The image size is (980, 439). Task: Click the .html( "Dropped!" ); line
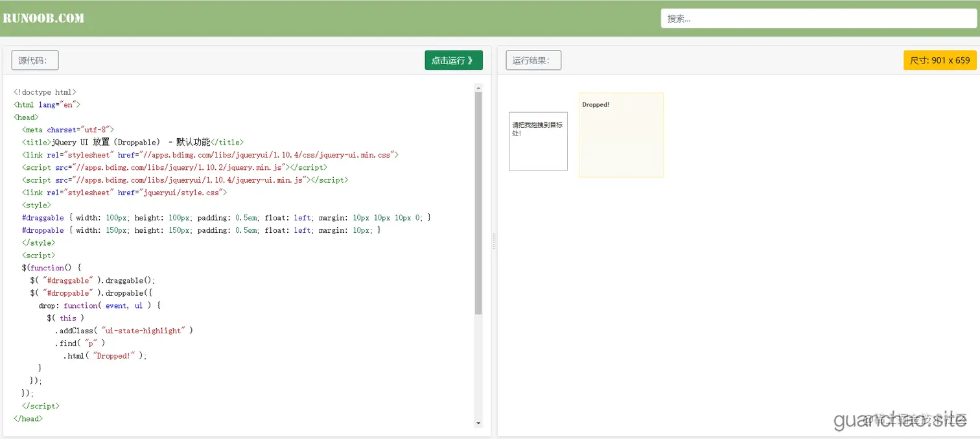[x=105, y=355]
